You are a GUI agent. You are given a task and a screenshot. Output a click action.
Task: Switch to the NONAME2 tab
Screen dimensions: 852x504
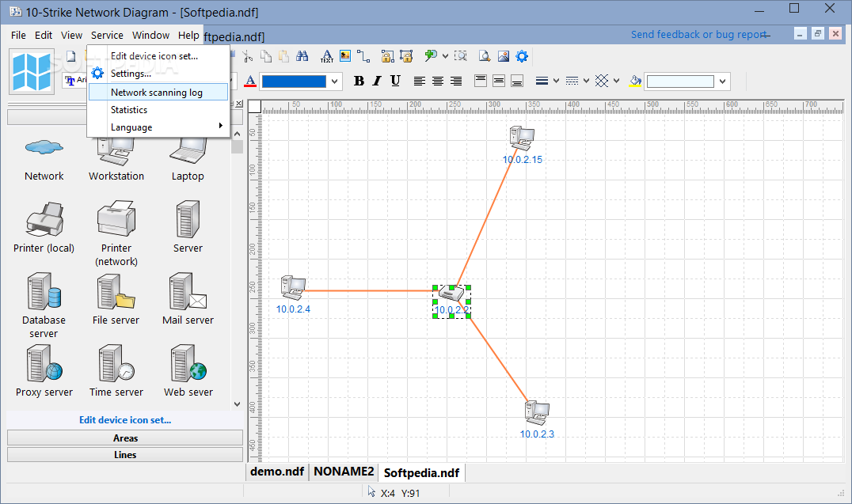click(344, 472)
